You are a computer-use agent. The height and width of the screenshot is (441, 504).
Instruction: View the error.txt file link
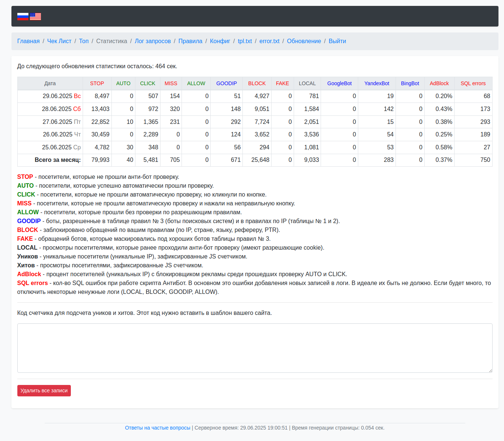(269, 41)
